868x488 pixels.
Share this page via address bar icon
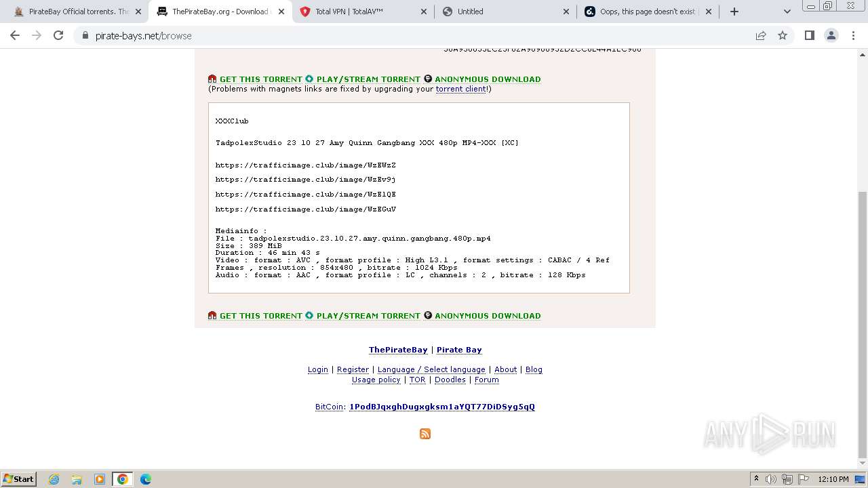[761, 36]
